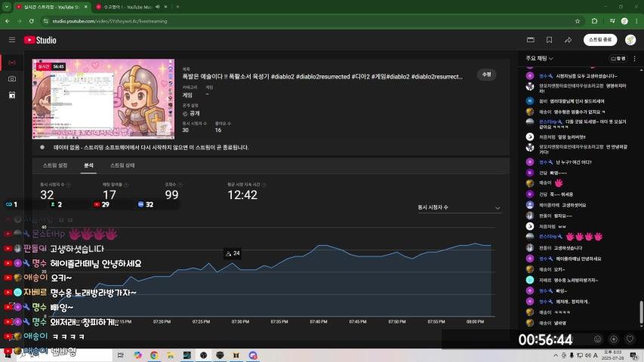Open Task View on the taskbar
Image resolution: width=644 pixels, height=362 pixels.
coord(120,355)
